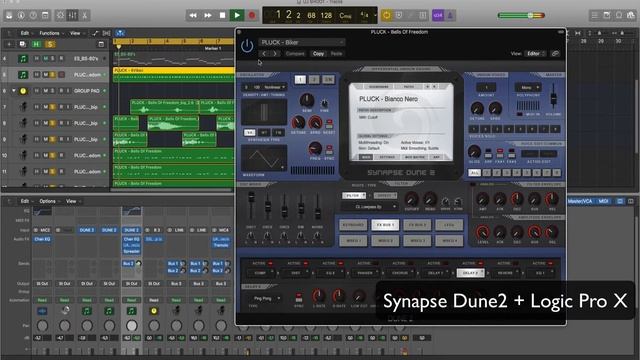Go to next plugin preset arrow
Image resolution: width=640 pixels, height=360 pixels.
coord(275,53)
